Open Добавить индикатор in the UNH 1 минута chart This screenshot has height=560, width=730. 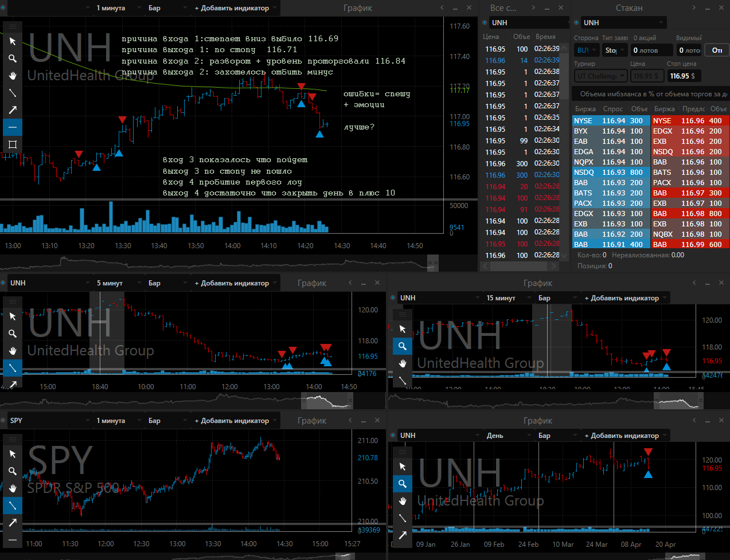[x=235, y=8]
